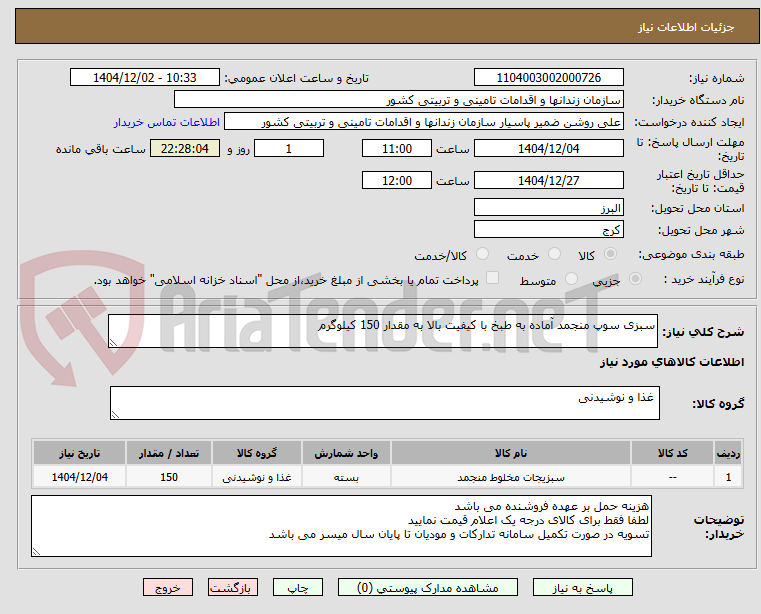Click the پاسخ به نیاز button
Screen dimensions: 761x614
pyautogui.click(x=582, y=587)
